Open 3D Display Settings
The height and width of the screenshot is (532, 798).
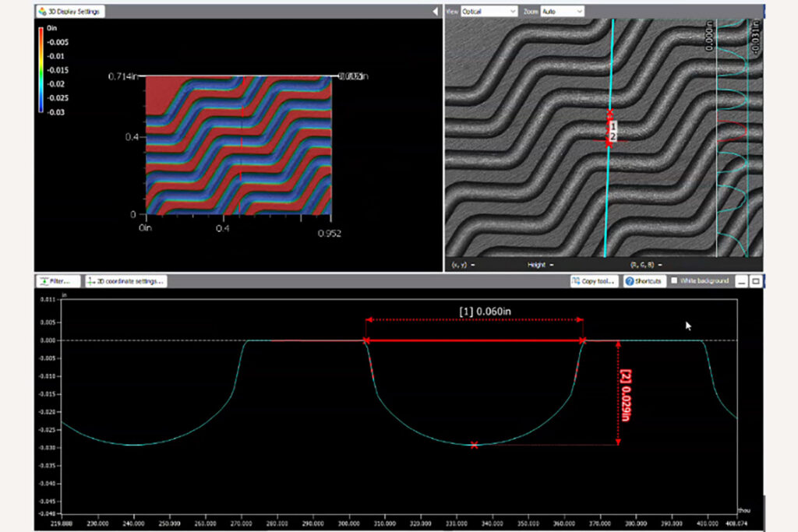(x=69, y=11)
